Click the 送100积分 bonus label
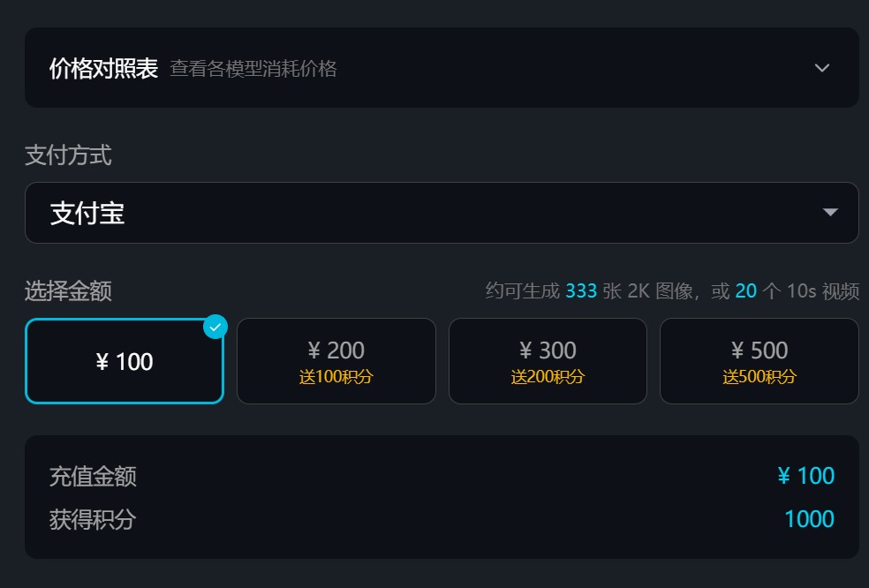 [336, 376]
